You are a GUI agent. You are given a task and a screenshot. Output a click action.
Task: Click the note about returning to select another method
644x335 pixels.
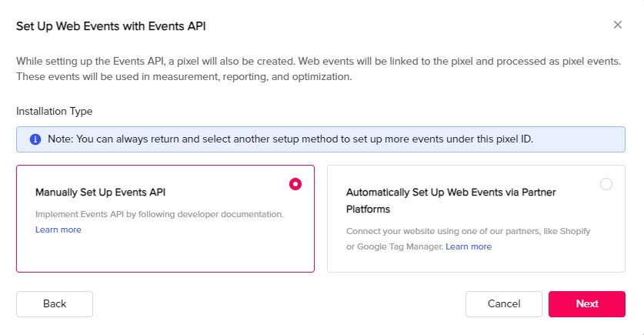290,139
